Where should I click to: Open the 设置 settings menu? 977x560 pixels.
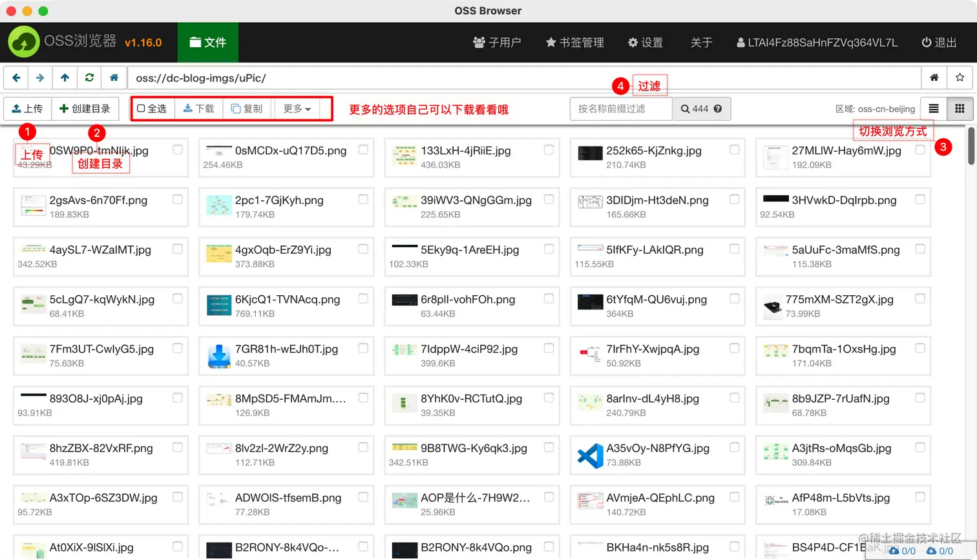[x=646, y=42]
